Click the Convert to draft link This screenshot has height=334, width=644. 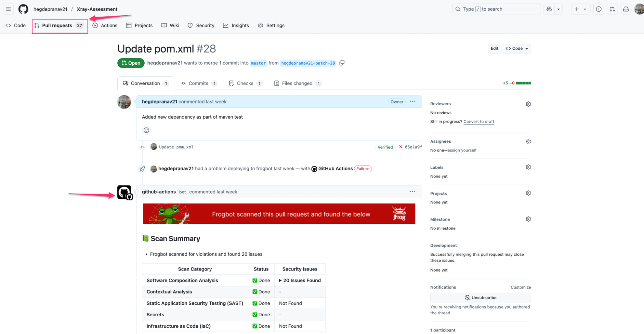tap(478, 121)
